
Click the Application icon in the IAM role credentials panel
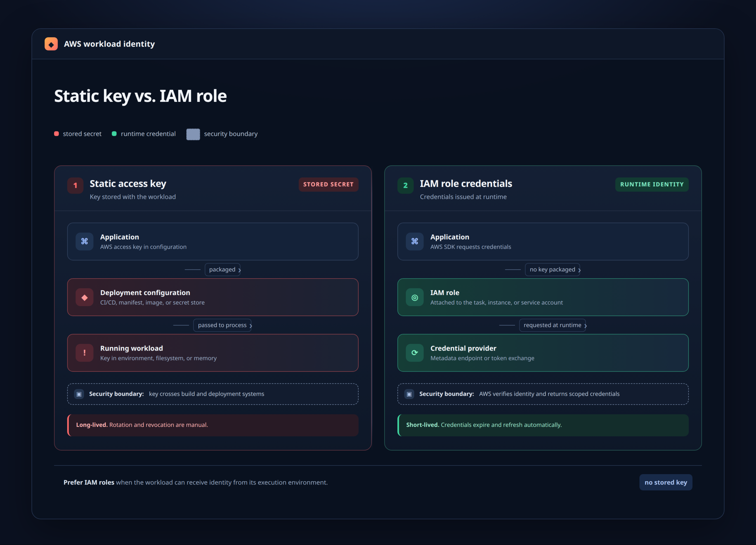(x=415, y=241)
